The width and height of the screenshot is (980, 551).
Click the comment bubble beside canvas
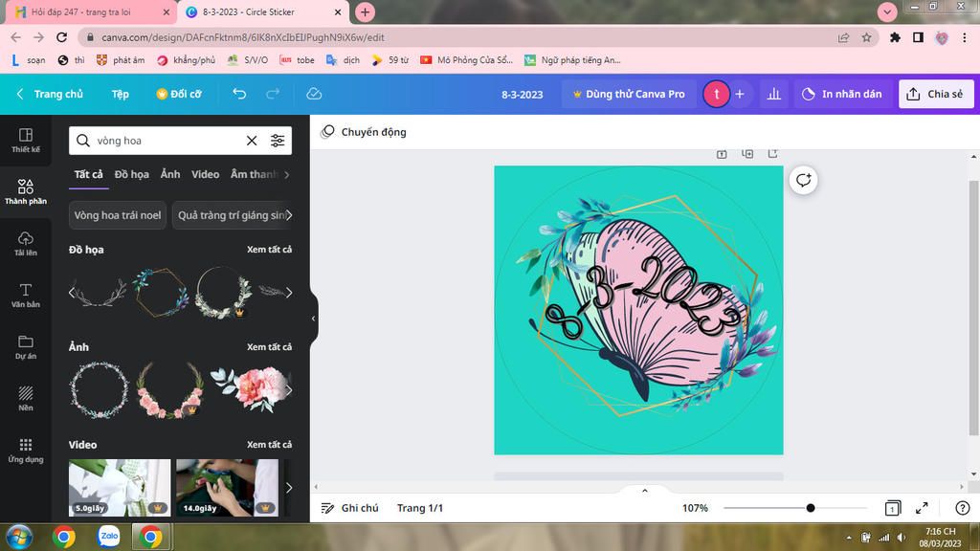pyautogui.click(x=803, y=181)
